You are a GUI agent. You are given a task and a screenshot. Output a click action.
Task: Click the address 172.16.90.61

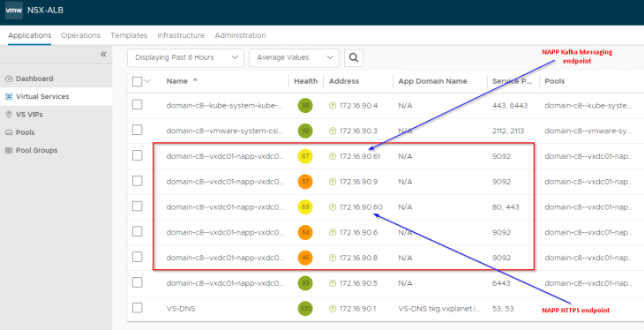360,156
